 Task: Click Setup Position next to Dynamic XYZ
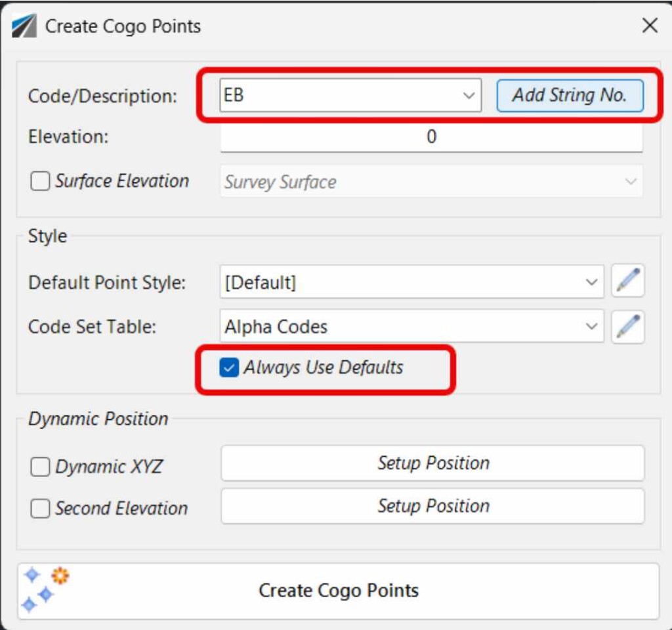(432, 463)
